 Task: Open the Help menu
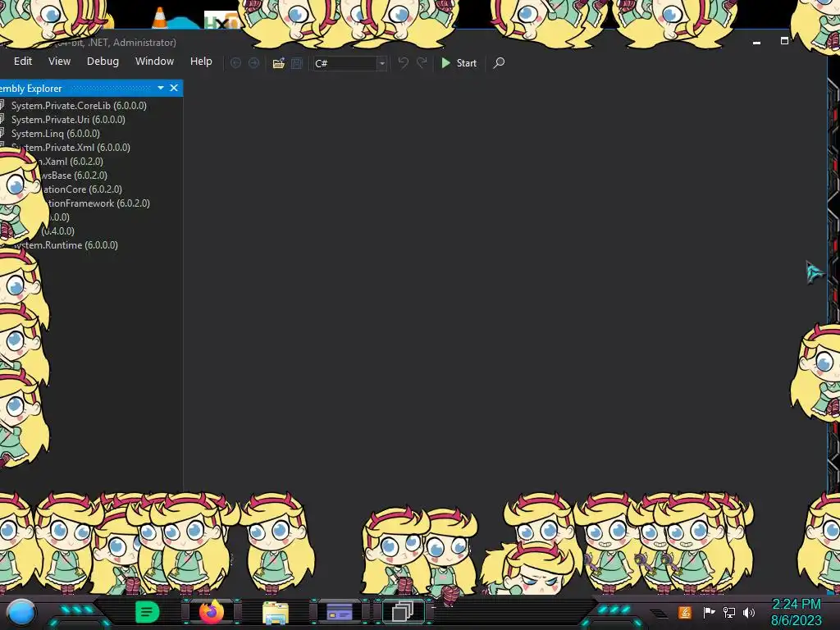[201, 61]
